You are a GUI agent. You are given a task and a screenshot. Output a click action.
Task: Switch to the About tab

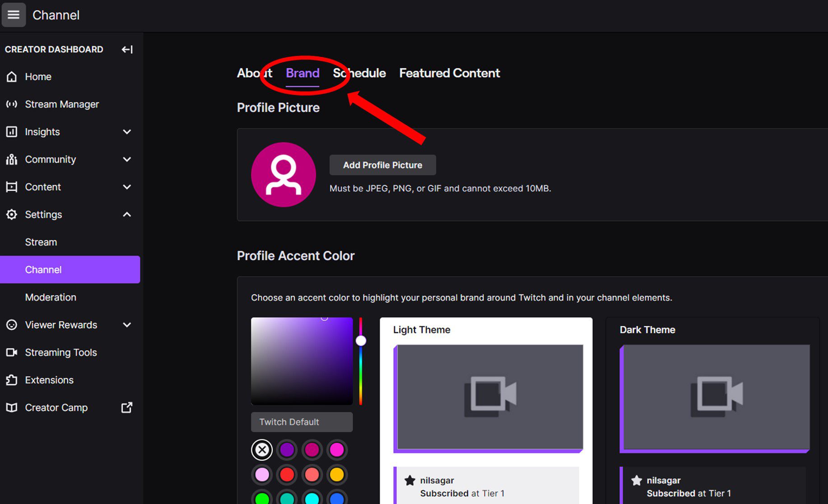pyautogui.click(x=255, y=73)
